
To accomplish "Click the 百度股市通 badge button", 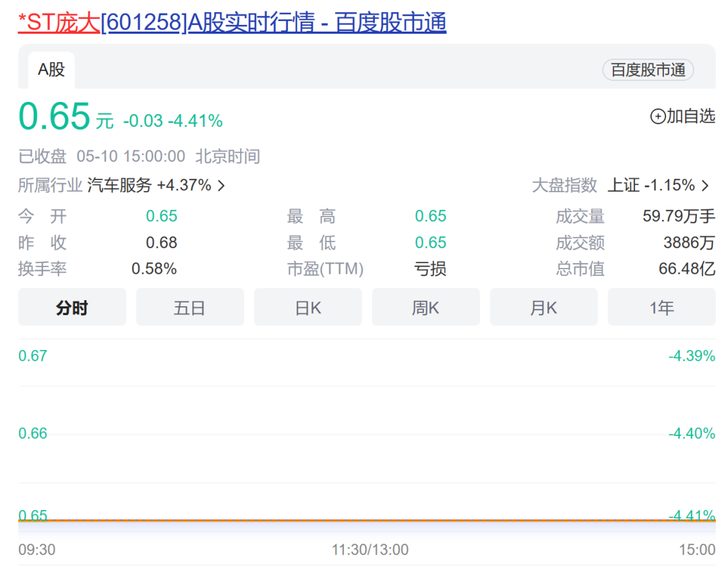I will (648, 69).
